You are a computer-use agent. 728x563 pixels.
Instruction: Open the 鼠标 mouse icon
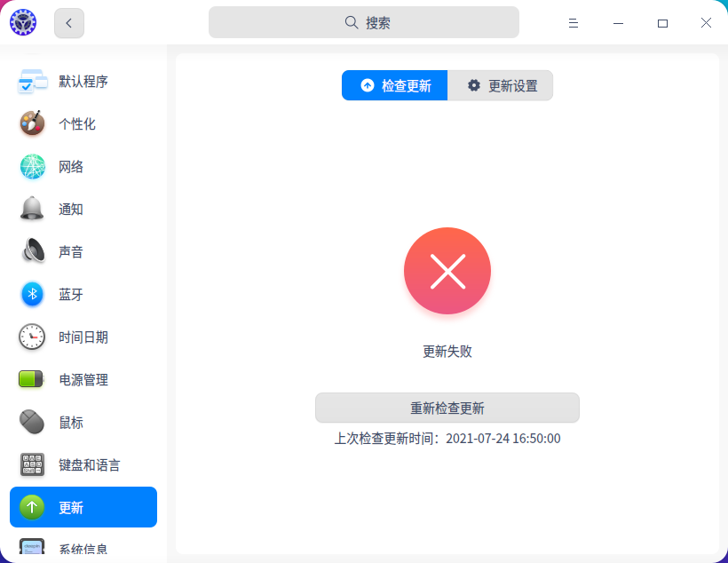pos(32,422)
